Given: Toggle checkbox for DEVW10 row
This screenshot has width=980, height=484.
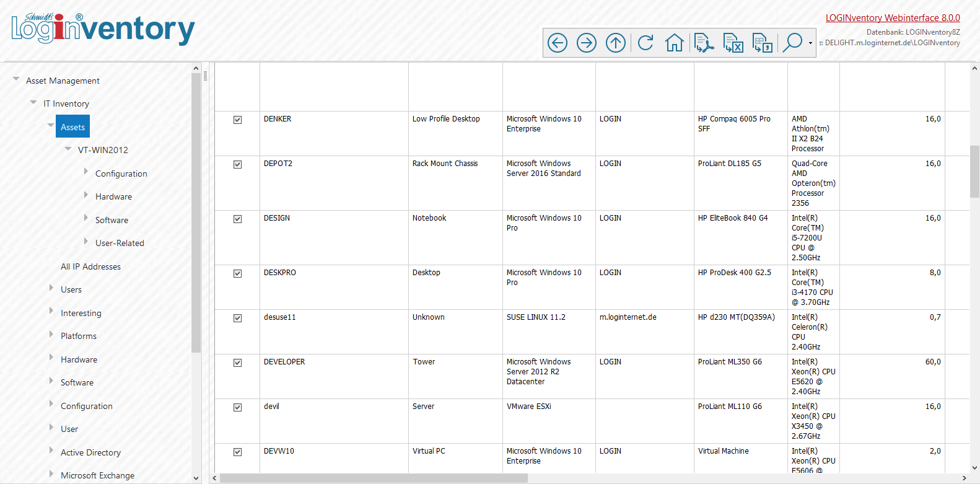Looking at the screenshot, I should pyautogui.click(x=237, y=452).
